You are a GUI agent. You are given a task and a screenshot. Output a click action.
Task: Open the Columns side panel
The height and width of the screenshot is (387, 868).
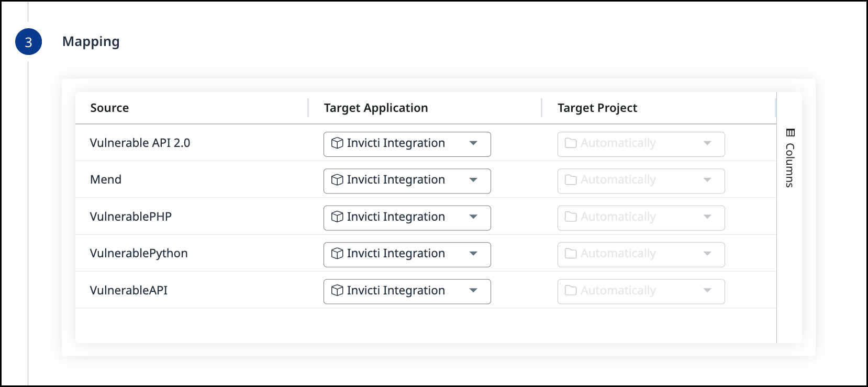[789, 165]
